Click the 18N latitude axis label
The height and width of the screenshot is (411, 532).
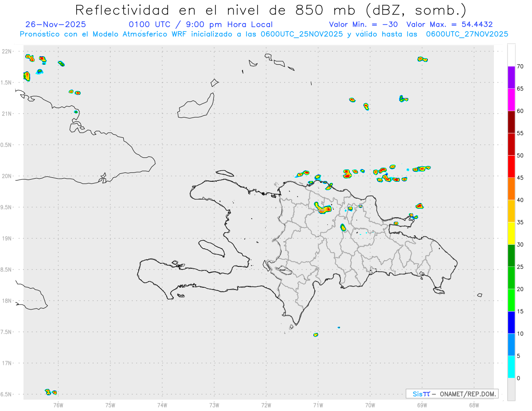tap(8, 301)
